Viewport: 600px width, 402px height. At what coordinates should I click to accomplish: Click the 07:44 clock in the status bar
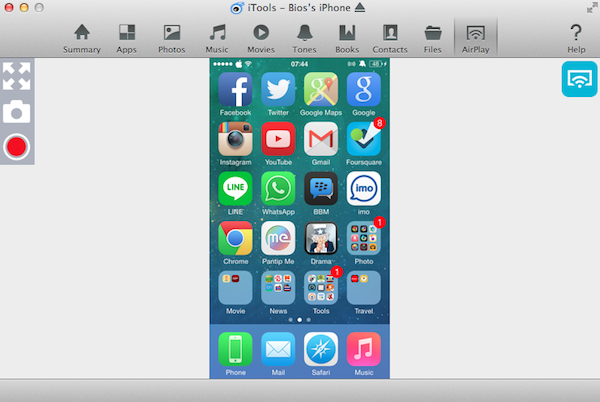click(x=299, y=64)
